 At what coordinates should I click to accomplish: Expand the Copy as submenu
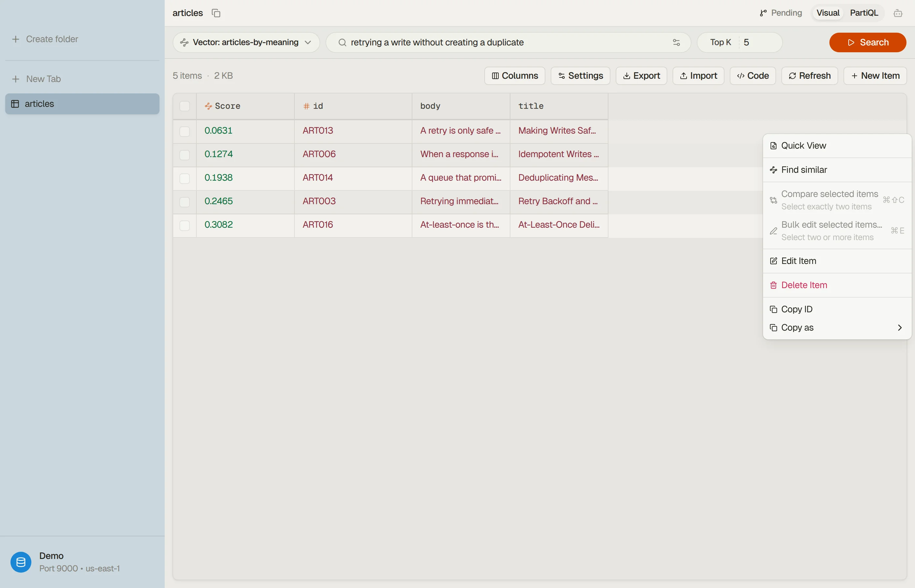837,328
